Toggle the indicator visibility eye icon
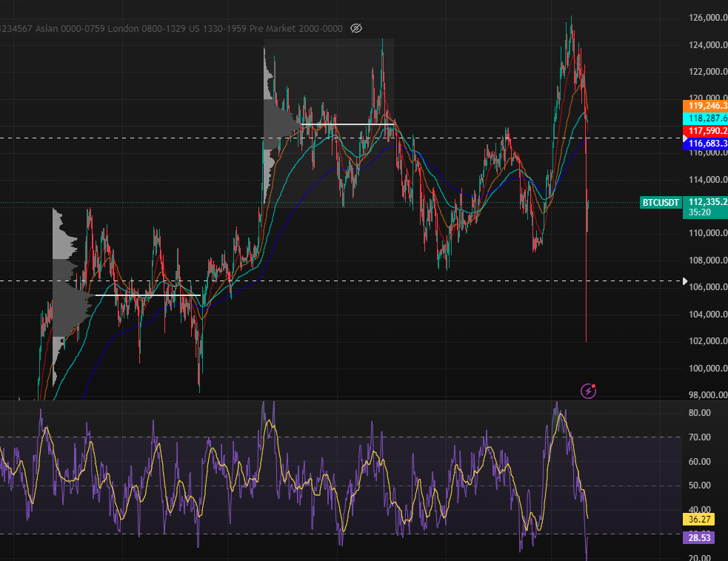This screenshot has height=561, width=728. click(356, 28)
